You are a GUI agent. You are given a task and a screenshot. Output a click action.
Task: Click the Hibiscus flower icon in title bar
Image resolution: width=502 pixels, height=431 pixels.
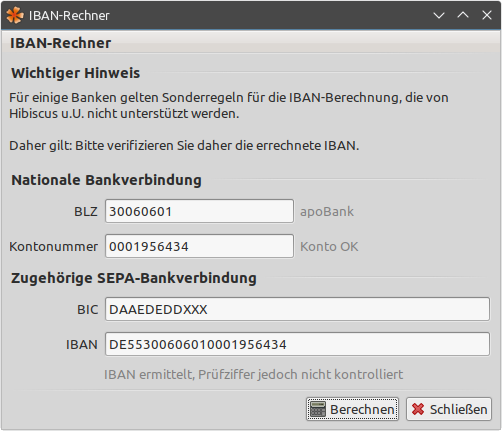[x=15, y=15]
